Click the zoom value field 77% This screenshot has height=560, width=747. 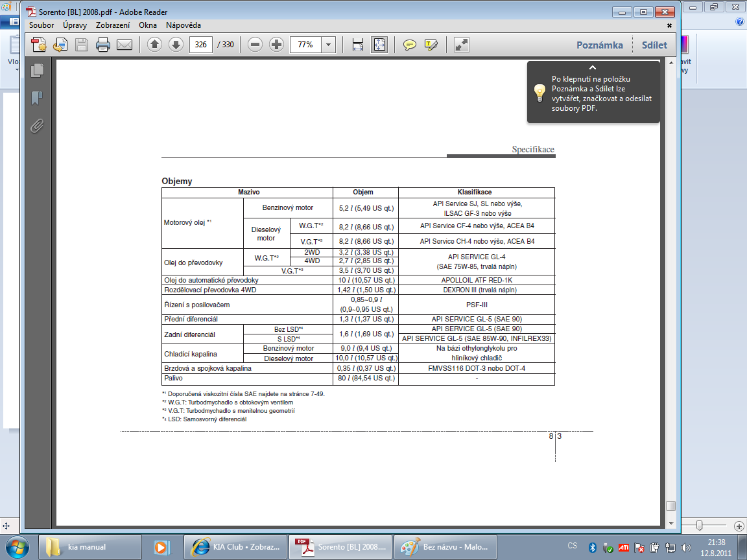pyautogui.click(x=305, y=45)
